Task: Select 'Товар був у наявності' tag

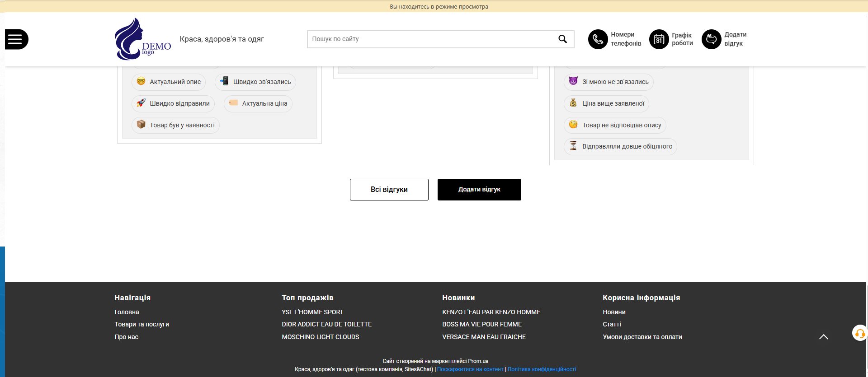Action: (x=175, y=125)
